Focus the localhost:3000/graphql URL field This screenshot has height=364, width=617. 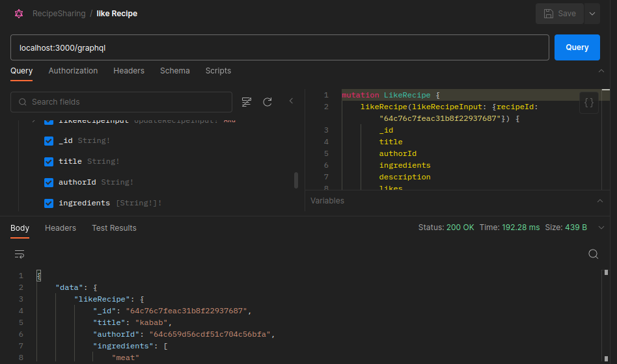279,47
